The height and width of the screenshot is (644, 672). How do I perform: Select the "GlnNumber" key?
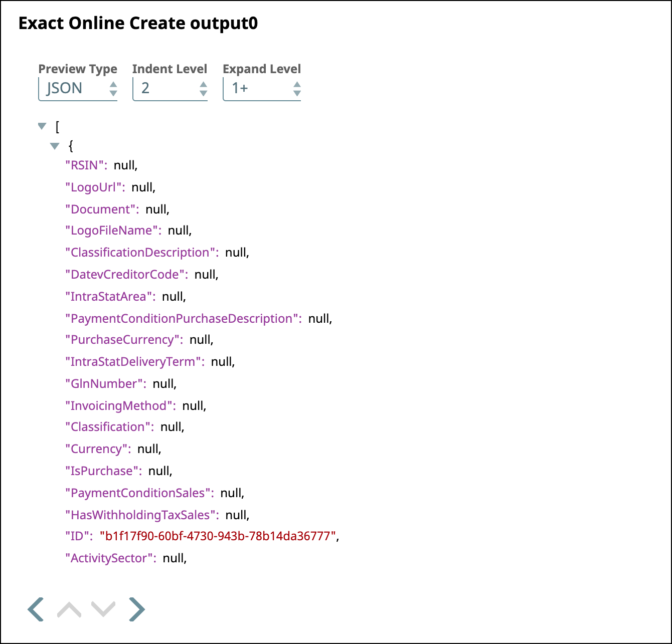click(106, 384)
